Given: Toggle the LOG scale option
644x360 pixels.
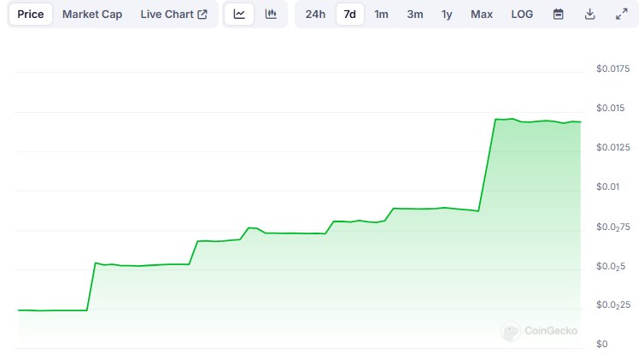Looking at the screenshot, I should [522, 15].
